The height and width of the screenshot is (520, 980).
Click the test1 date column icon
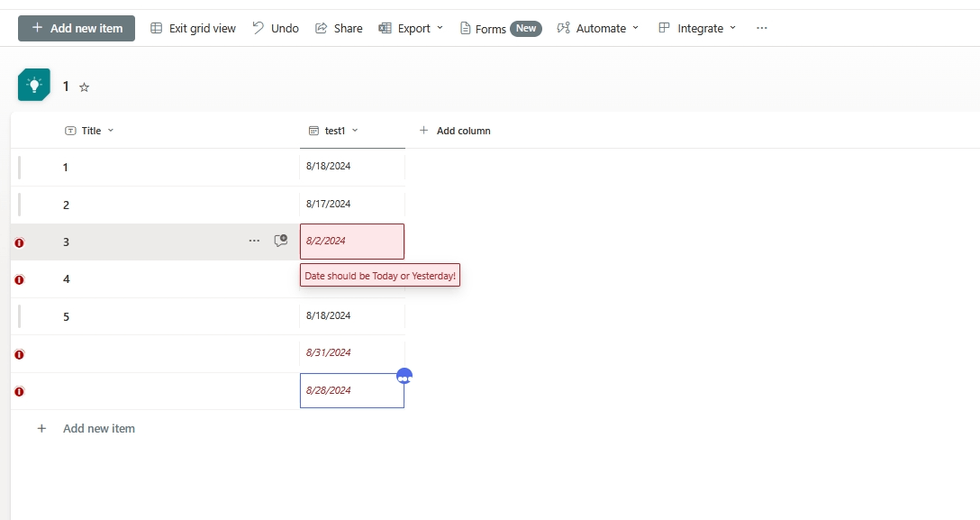pos(313,131)
